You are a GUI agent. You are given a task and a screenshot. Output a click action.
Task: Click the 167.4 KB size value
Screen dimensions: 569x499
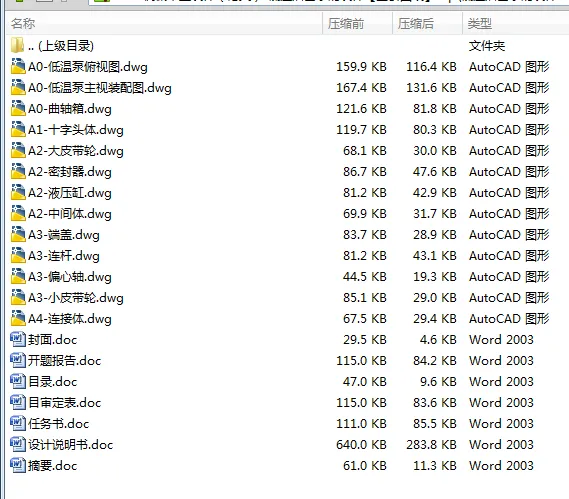click(361, 88)
